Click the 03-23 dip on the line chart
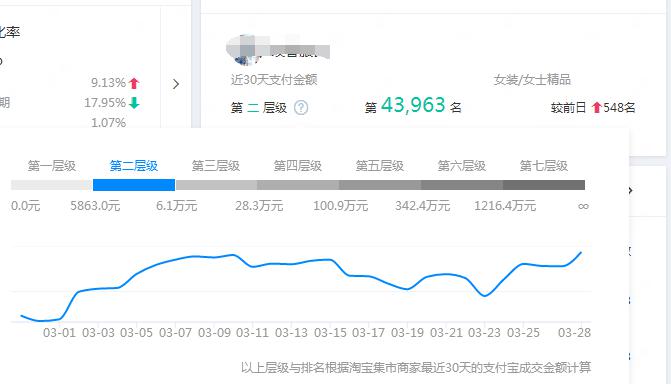671x384 pixels. pyautogui.click(x=484, y=295)
